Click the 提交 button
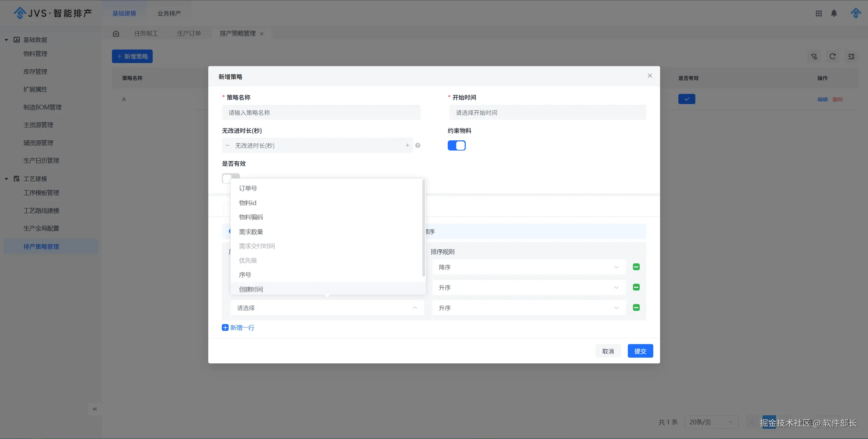Screen dimensions: 868x439 tap(640, 351)
